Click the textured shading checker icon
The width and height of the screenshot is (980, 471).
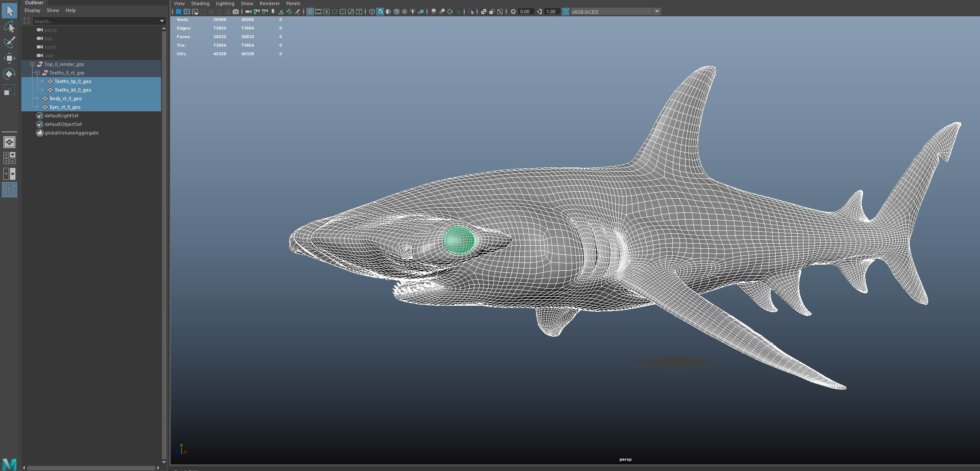(405, 12)
